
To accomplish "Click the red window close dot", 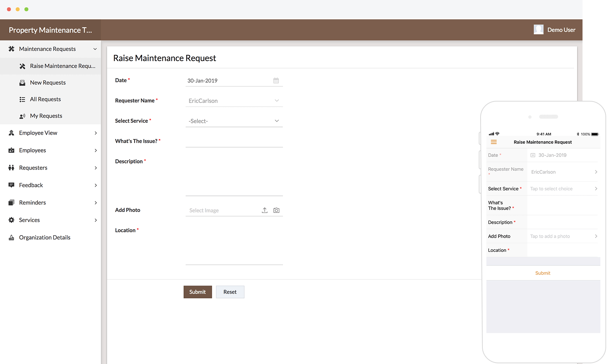I will 9,9.
